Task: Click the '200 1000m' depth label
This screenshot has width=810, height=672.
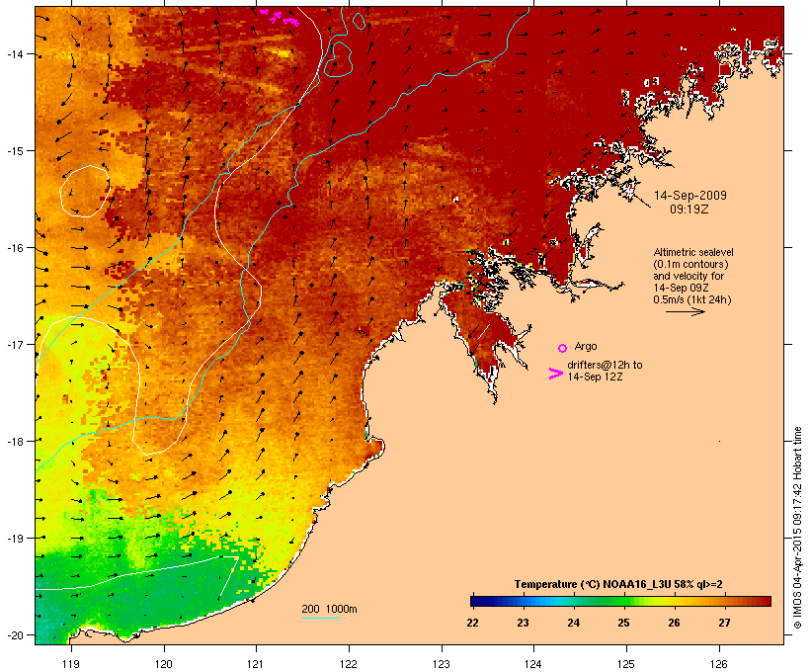Action: [329, 609]
